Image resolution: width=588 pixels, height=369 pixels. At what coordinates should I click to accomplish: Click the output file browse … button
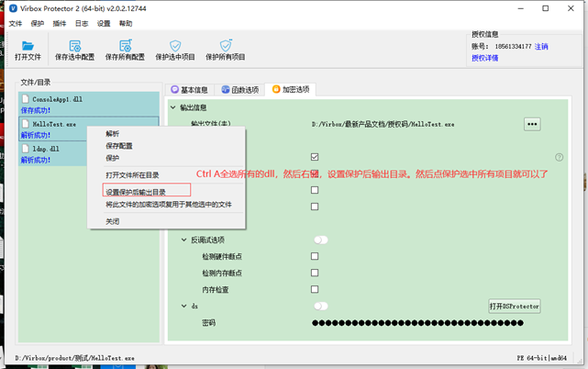[532, 124]
